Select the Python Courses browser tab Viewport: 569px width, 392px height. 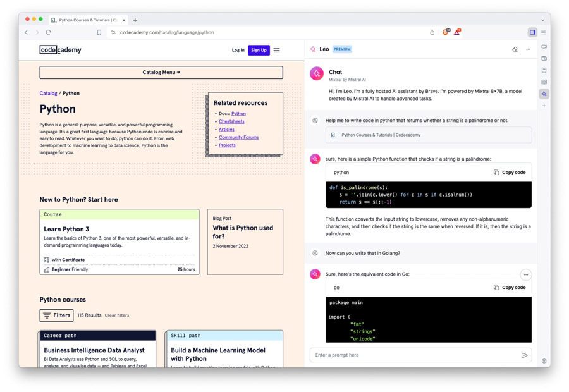click(88, 20)
